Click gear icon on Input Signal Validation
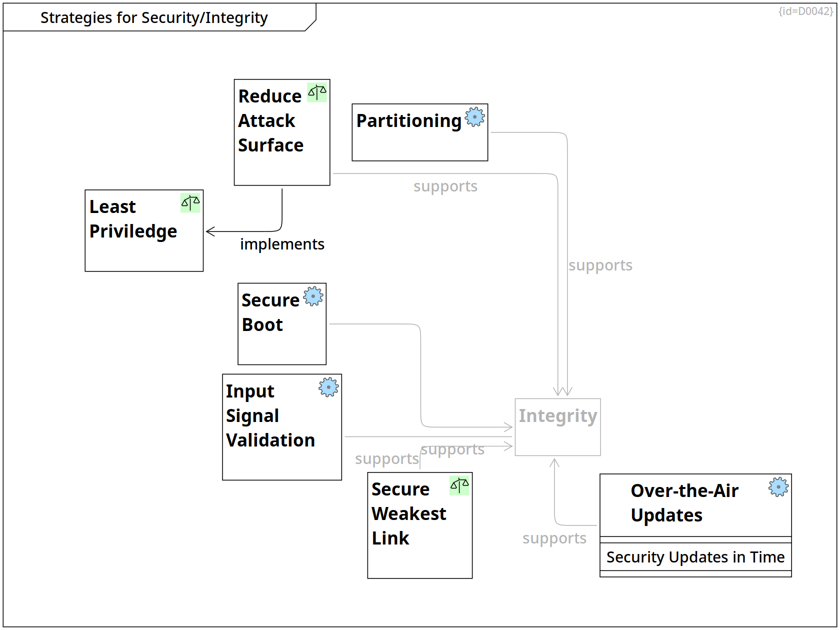The width and height of the screenshot is (840, 630). (329, 387)
